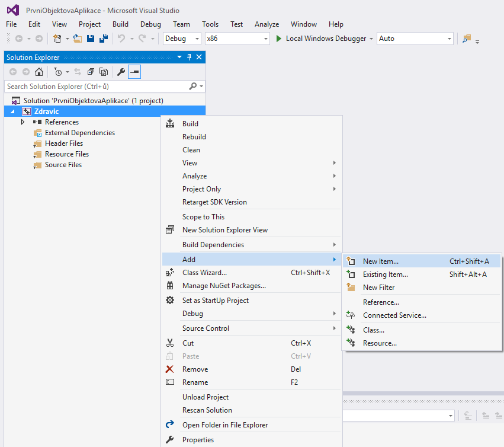Open Solution Explorer window options arrow
This screenshot has height=447, width=504.
coord(179,57)
